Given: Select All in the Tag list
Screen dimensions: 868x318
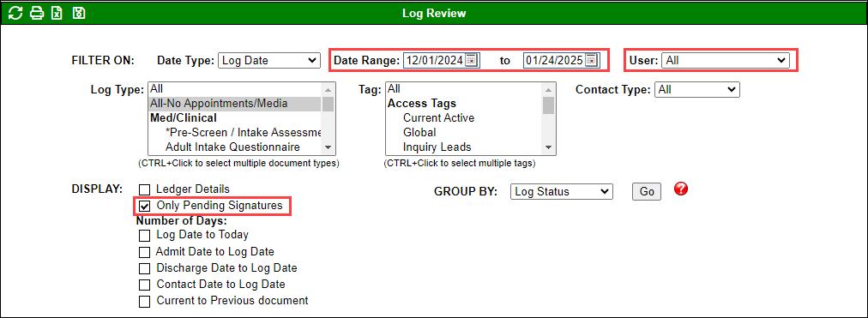Looking at the screenshot, I should coord(464,88).
